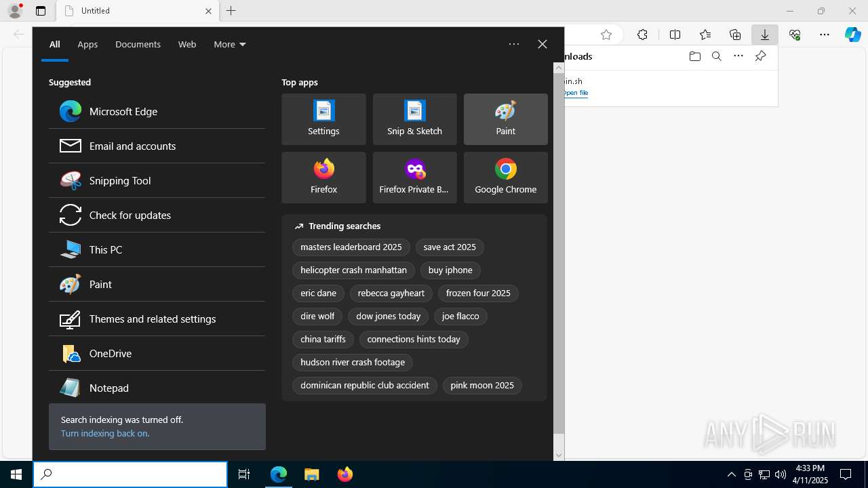Open Notepad from Suggested list
The height and width of the screenshot is (488, 868).
tap(157, 387)
